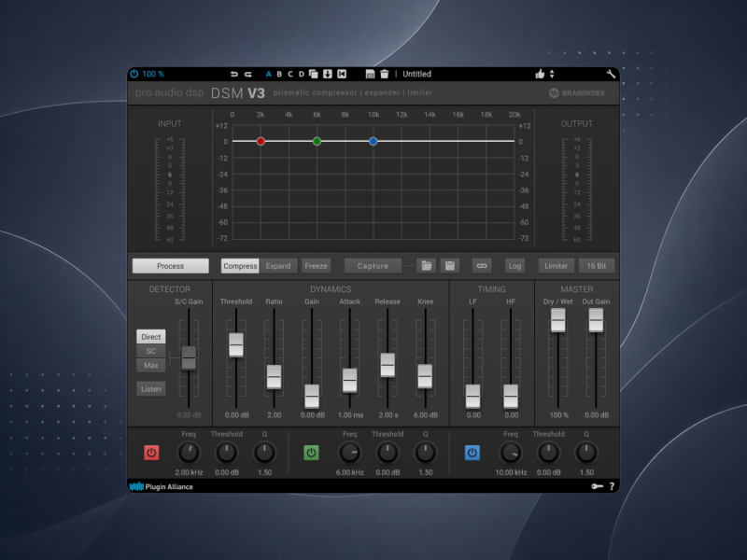Click the Capture button
This screenshot has height=560, width=747.
[x=373, y=266]
